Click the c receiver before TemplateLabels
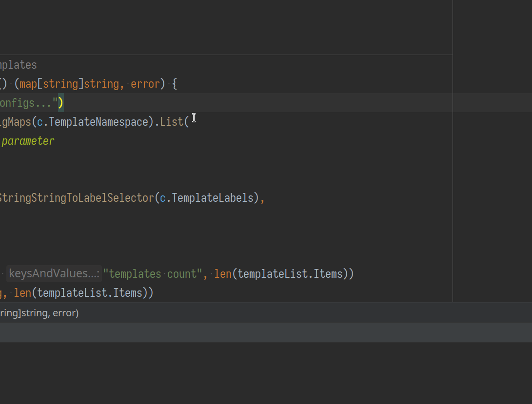This screenshot has height=404, width=532. pyautogui.click(x=163, y=198)
